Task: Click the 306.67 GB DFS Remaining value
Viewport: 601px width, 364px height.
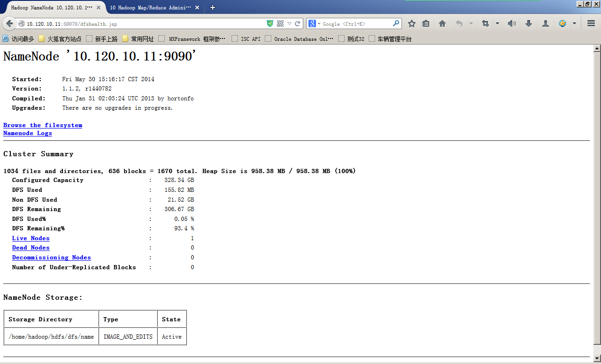Action: coord(179,209)
